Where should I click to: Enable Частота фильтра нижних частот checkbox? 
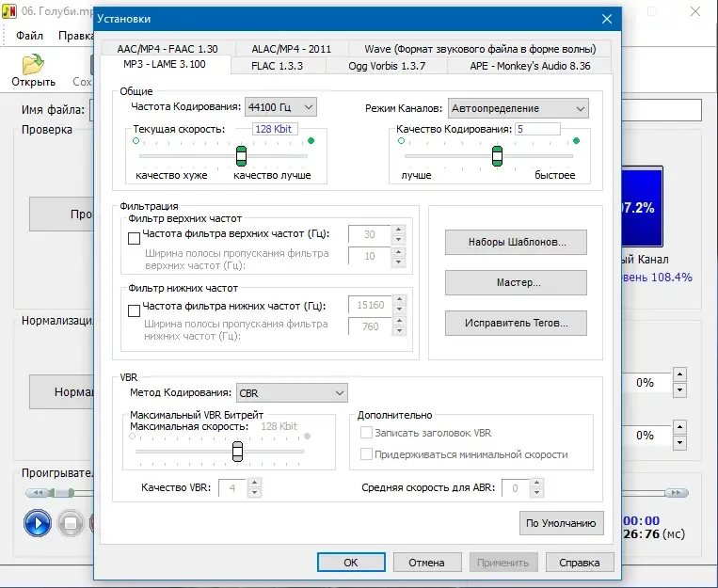coord(134,310)
